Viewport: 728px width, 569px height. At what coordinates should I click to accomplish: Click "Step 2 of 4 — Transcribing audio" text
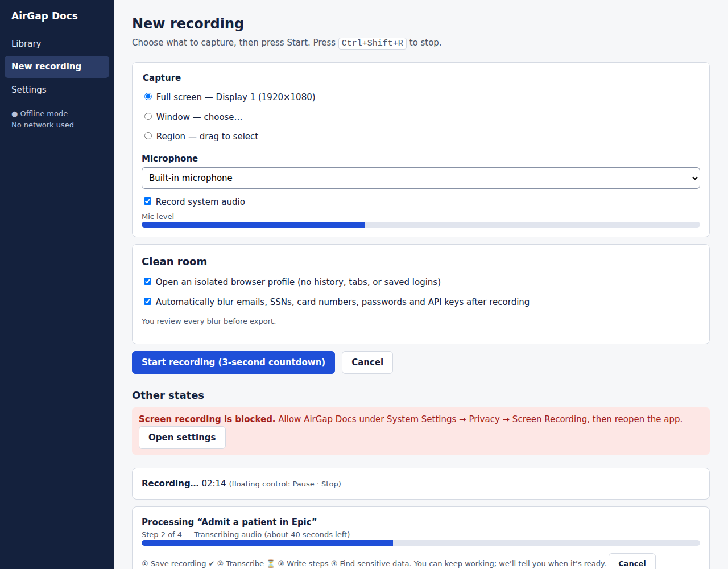pos(202,535)
